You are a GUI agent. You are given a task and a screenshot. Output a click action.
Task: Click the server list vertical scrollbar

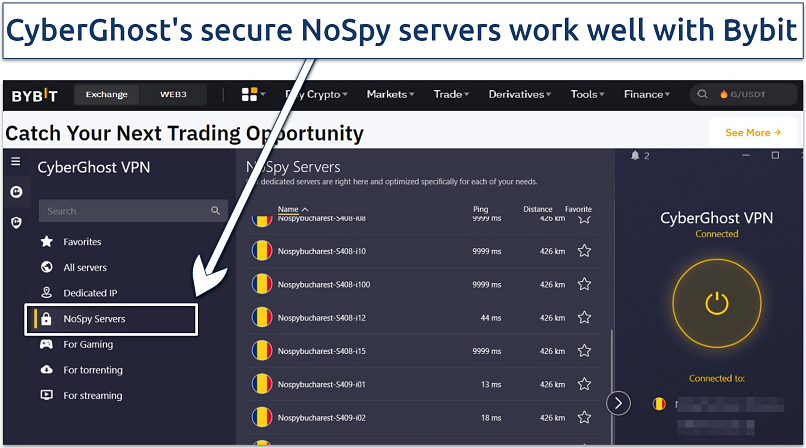pos(611,360)
